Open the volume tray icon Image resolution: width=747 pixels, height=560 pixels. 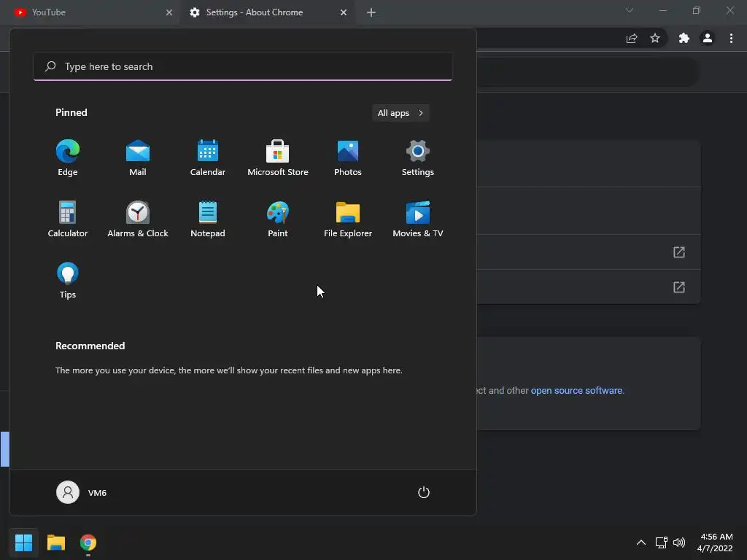(x=679, y=542)
